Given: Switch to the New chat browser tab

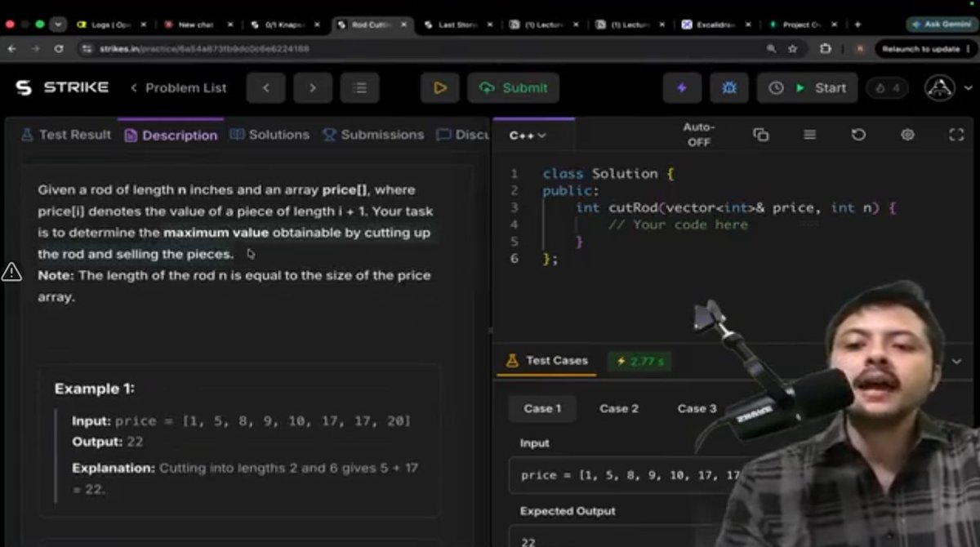Looking at the screenshot, I should coord(197,24).
